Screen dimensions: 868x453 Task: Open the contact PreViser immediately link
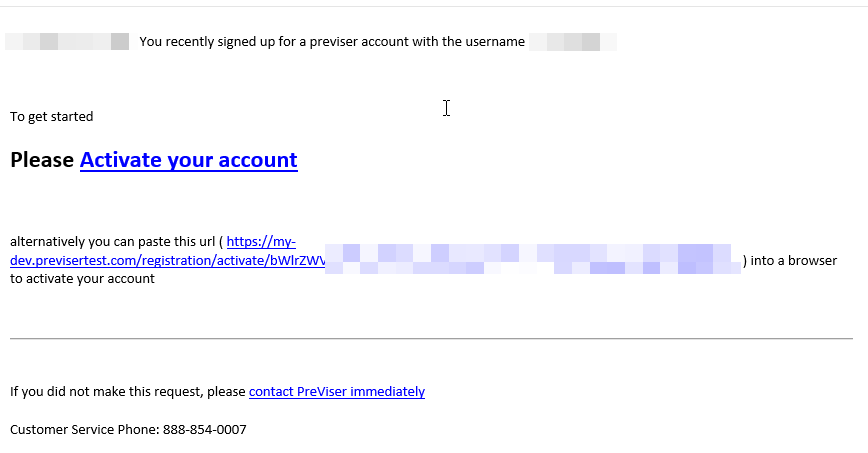point(337,392)
